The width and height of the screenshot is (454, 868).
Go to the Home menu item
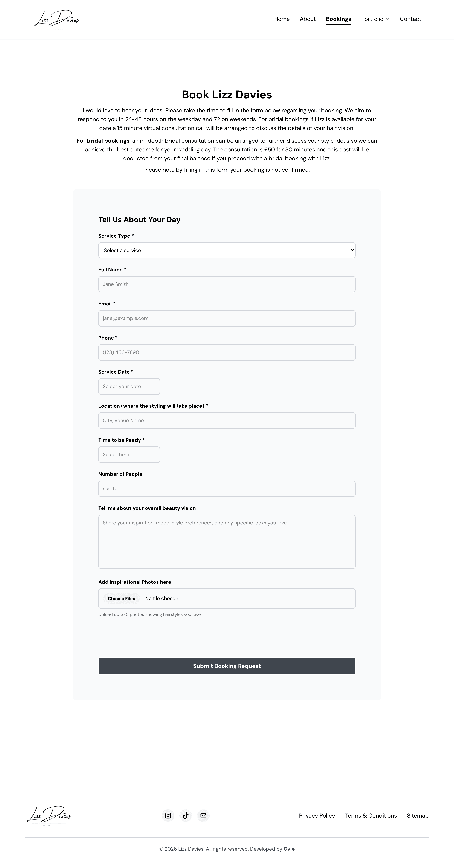tap(282, 19)
